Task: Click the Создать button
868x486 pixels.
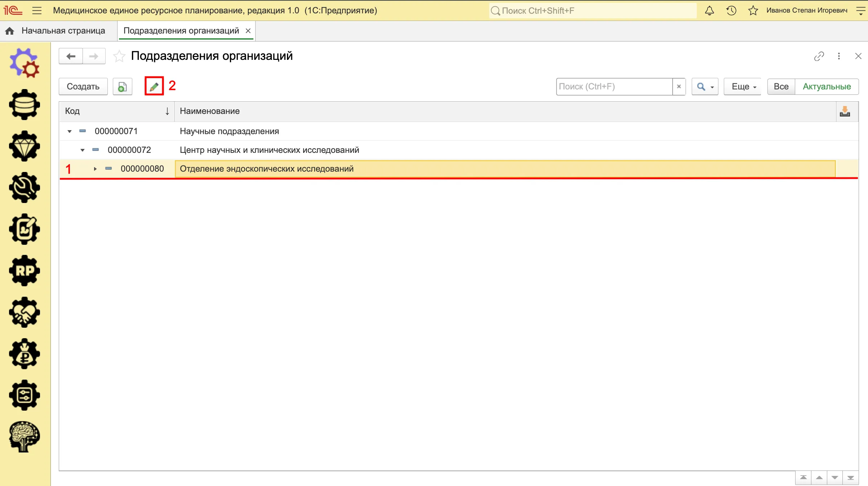Action: (x=83, y=87)
